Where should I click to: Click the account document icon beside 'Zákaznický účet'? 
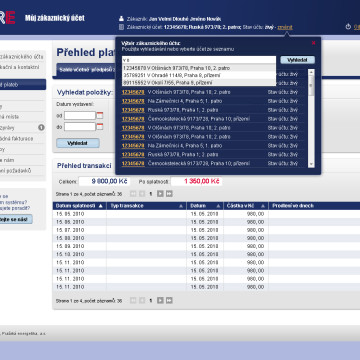tap(121, 27)
